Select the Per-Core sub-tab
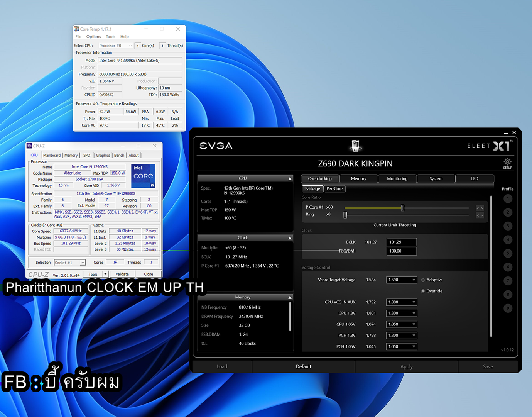The width and height of the screenshot is (532, 417). point(334,189)
